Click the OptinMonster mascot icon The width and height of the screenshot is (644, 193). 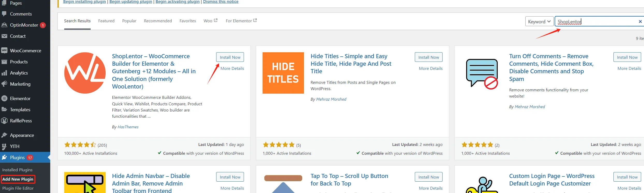coord(4,25)
